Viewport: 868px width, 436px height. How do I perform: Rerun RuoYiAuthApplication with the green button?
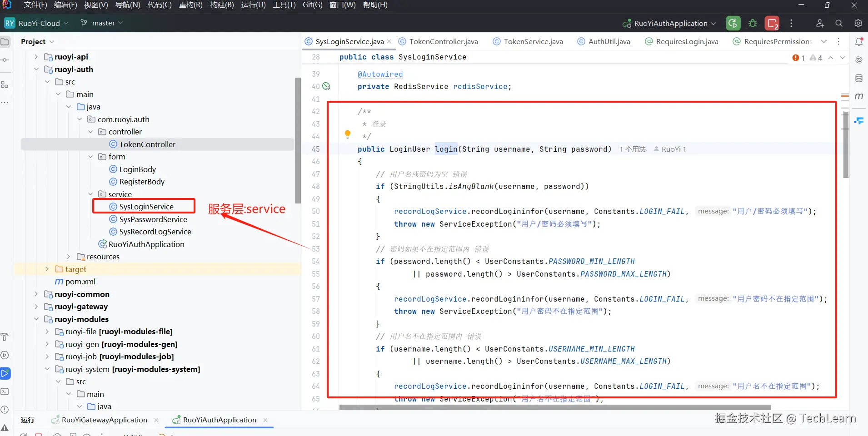tap(733, 23)
